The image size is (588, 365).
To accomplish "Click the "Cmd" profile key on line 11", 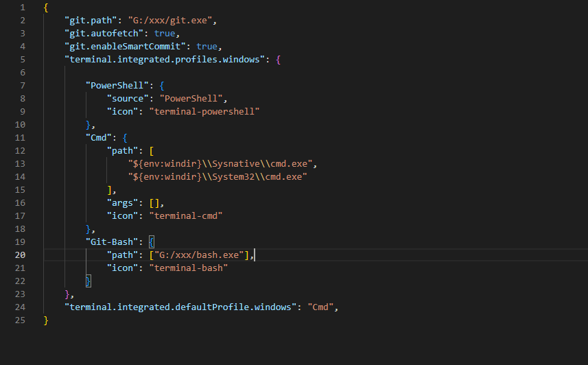I will tap(99, 137).
